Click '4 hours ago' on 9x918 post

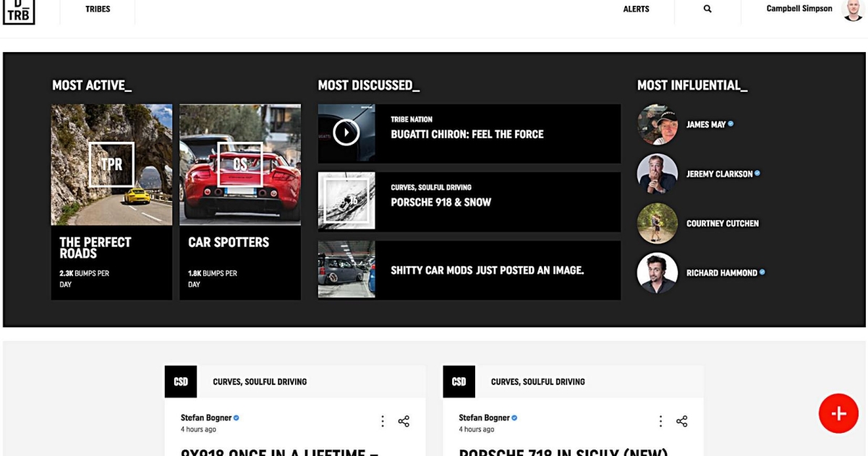click(198, 429)
